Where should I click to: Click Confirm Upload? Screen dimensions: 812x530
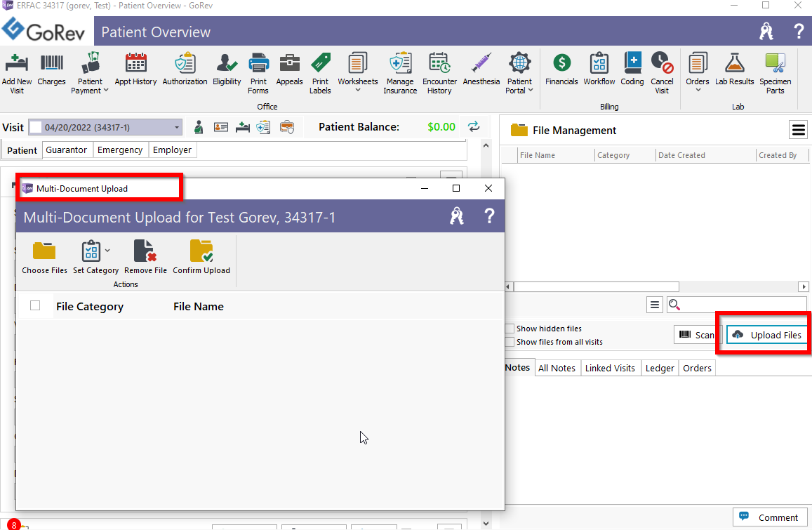pos(201,257)
